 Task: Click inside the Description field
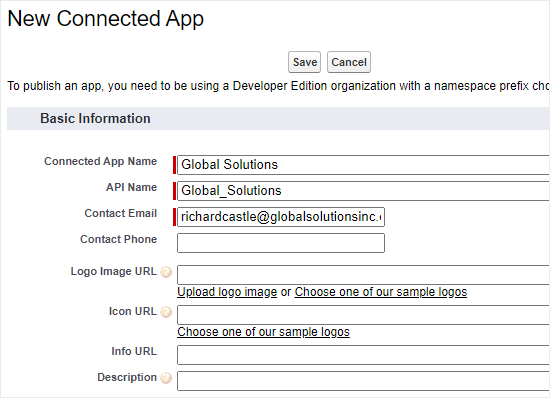tap(363, 381)
